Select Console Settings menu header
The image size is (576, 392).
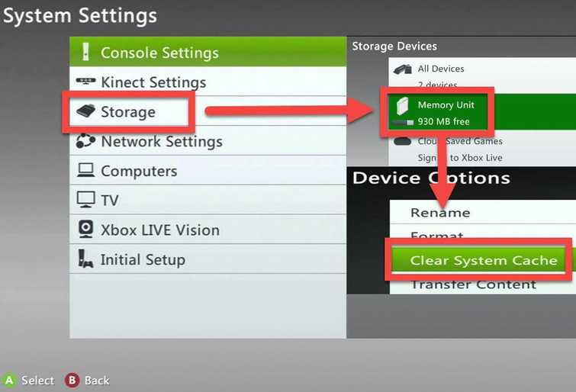(208, 52)
